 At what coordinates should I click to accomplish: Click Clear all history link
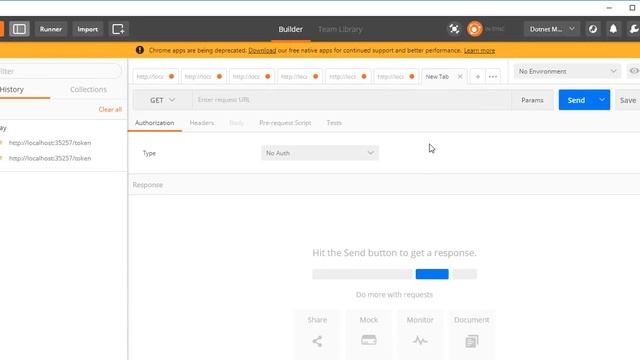click(110, 109)
